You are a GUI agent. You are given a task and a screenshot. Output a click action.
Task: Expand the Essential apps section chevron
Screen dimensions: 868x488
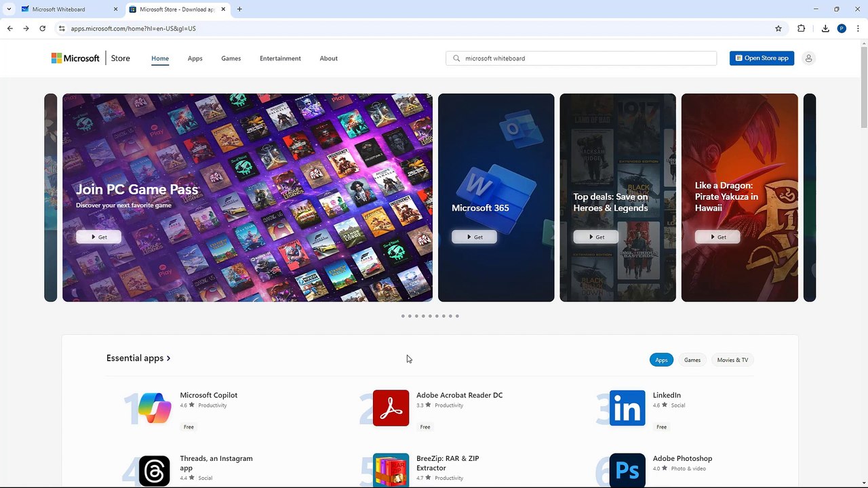[x=168, y=358]
